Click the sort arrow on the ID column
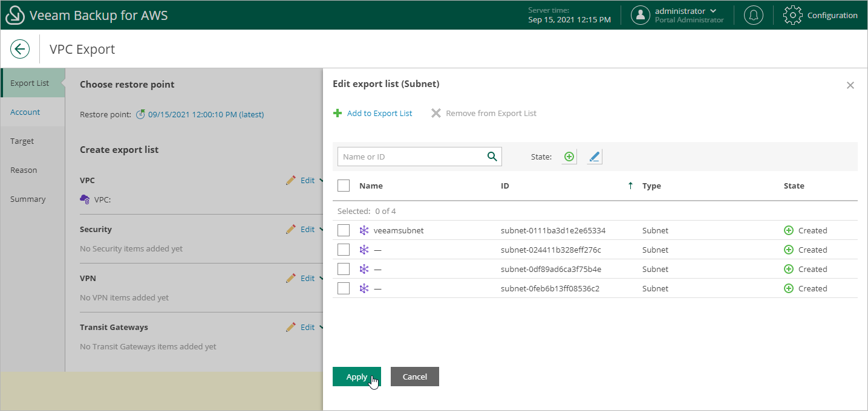 [630, 186]
